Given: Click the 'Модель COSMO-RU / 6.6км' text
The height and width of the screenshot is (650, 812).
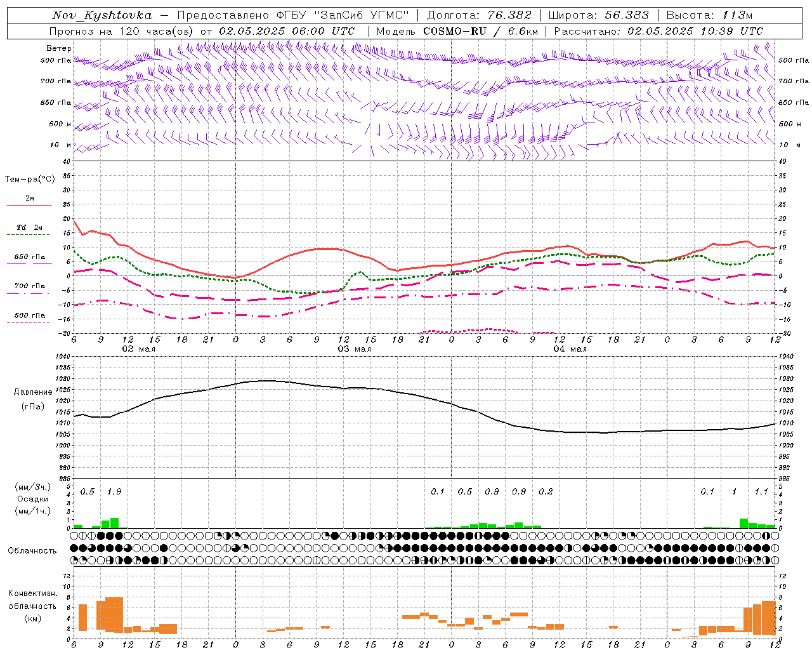Looking at the screenshot, I should click(x=457, y=31).
